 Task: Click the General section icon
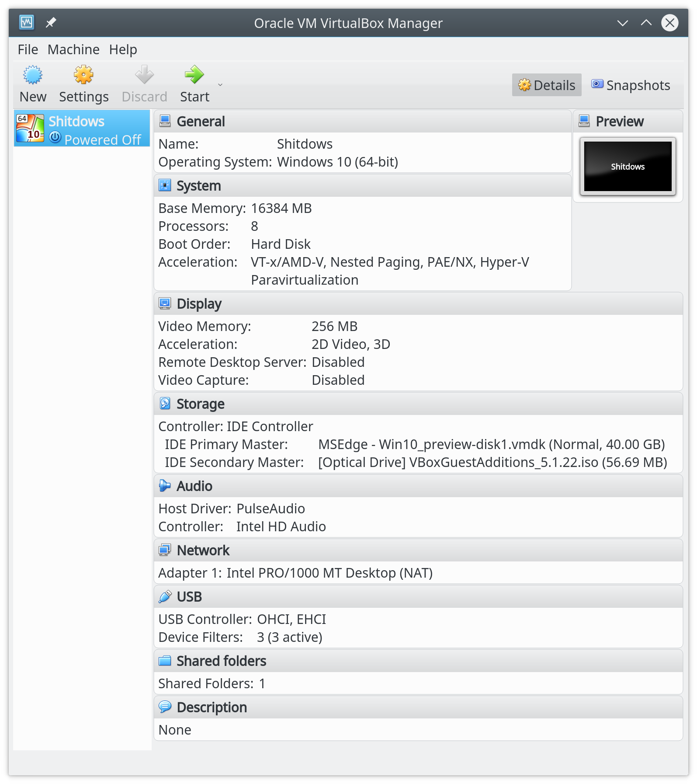pos(165,121)
